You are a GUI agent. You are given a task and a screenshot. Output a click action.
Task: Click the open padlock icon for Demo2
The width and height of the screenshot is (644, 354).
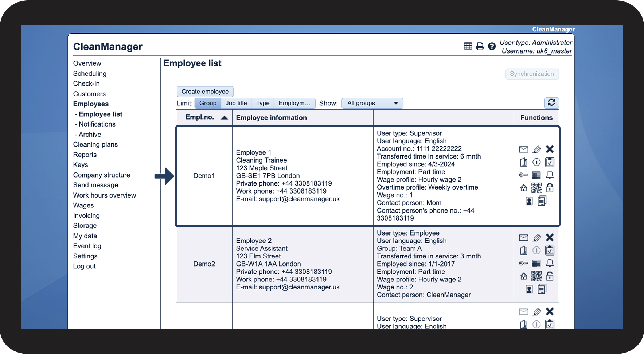[550, 276]
